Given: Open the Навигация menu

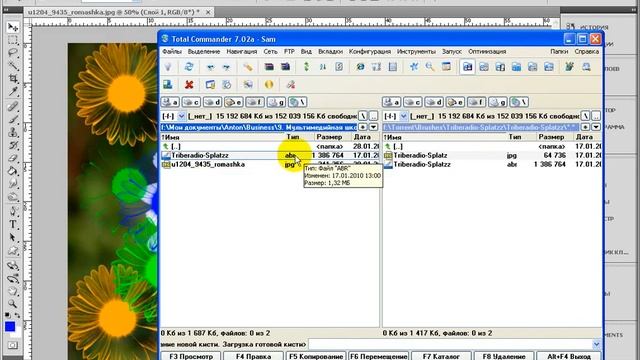Looking at the screenshot, I should [x=242, y=51].
